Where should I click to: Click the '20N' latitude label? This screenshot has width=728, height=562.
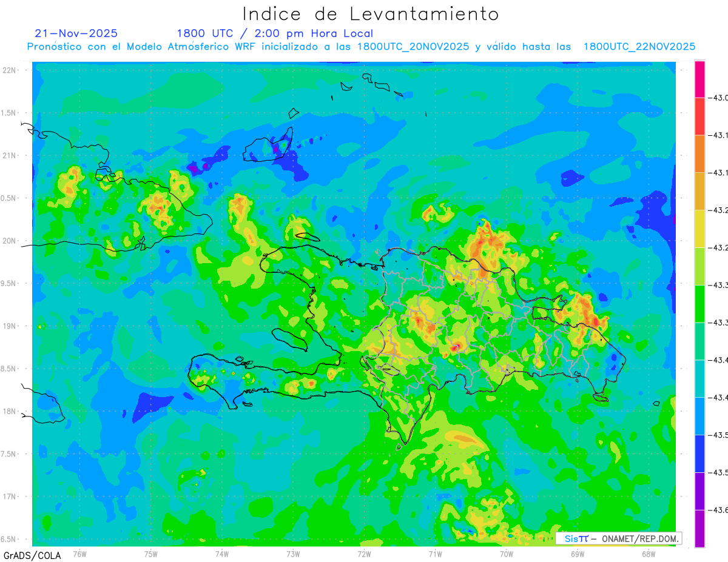[10, 241]
